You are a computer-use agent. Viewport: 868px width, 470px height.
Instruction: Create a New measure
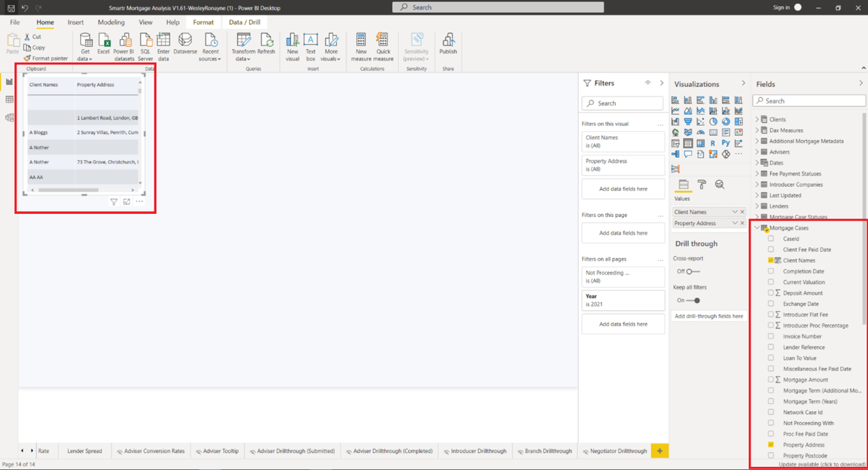coord(361,48)
